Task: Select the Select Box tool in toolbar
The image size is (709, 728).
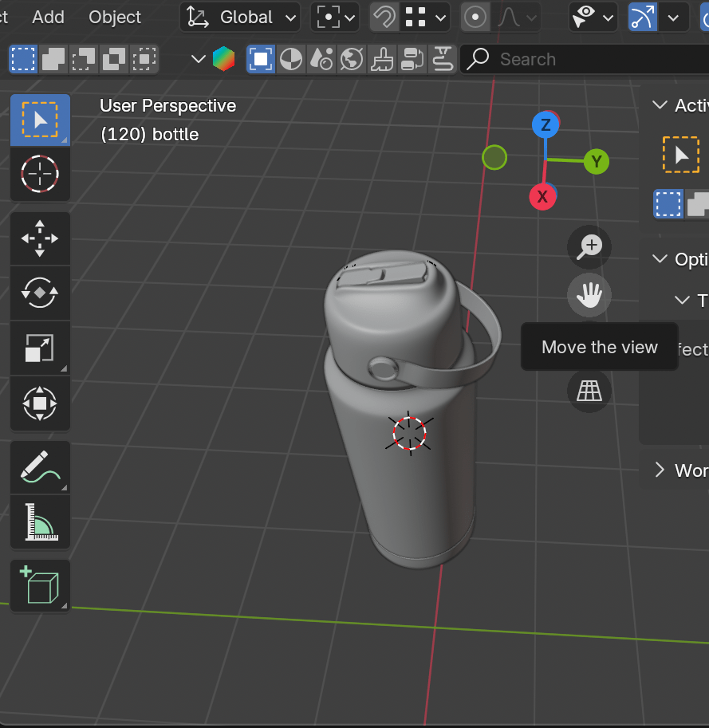Action: point(40,120)
